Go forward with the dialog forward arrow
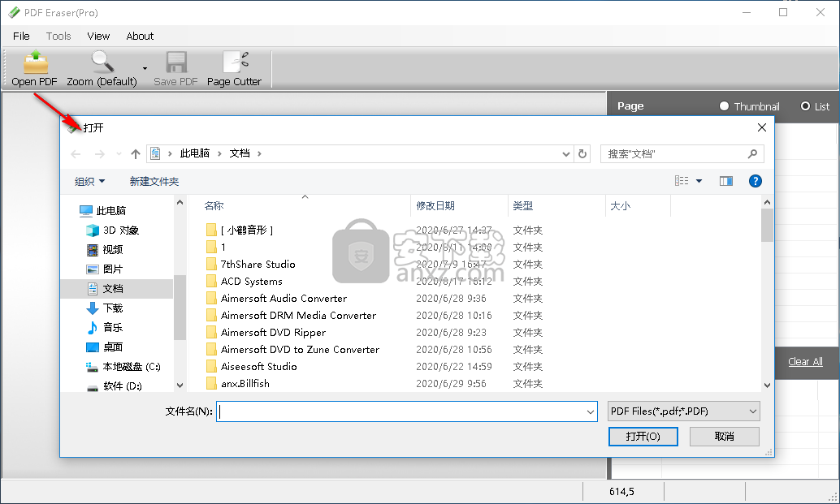The width and height of the screenshot is (840, 504). click(100, 154)
